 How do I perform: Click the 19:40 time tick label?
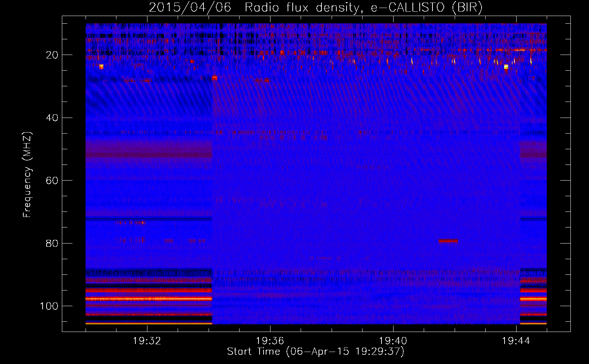(x=393, y=341)
